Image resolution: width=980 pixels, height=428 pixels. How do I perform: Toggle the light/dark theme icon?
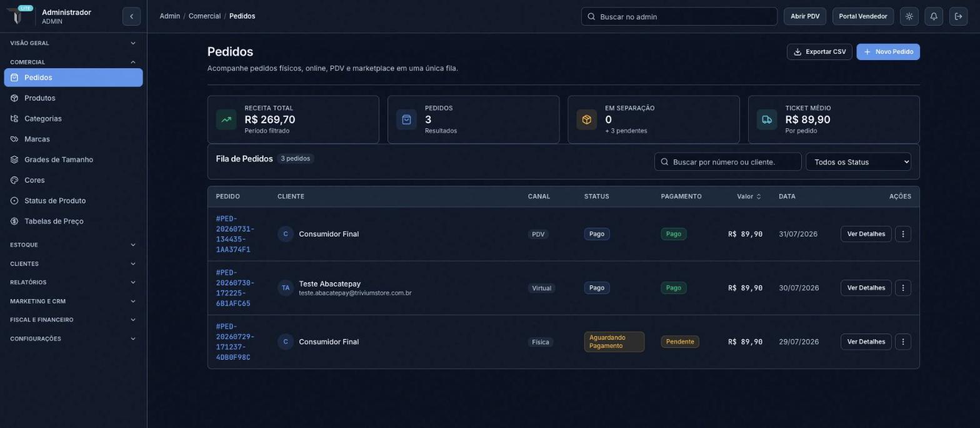(909, 16)
